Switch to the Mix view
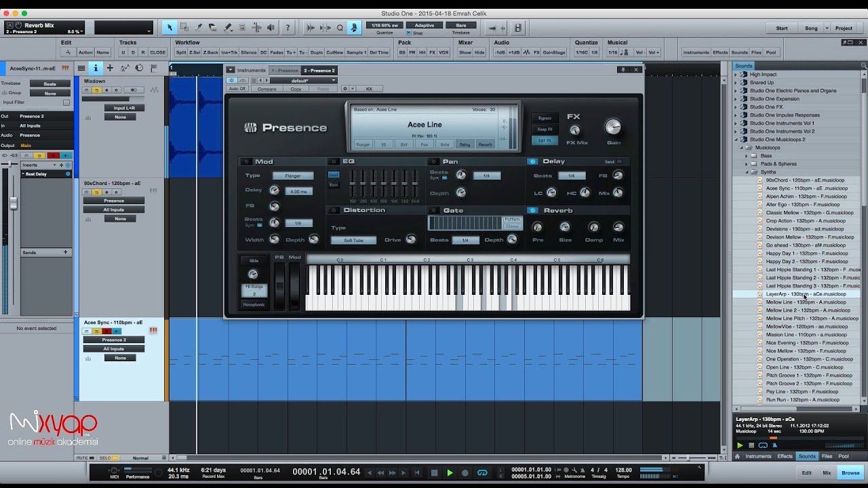The width and height of the screenshot is (868, 488). [x=827, y=472]
